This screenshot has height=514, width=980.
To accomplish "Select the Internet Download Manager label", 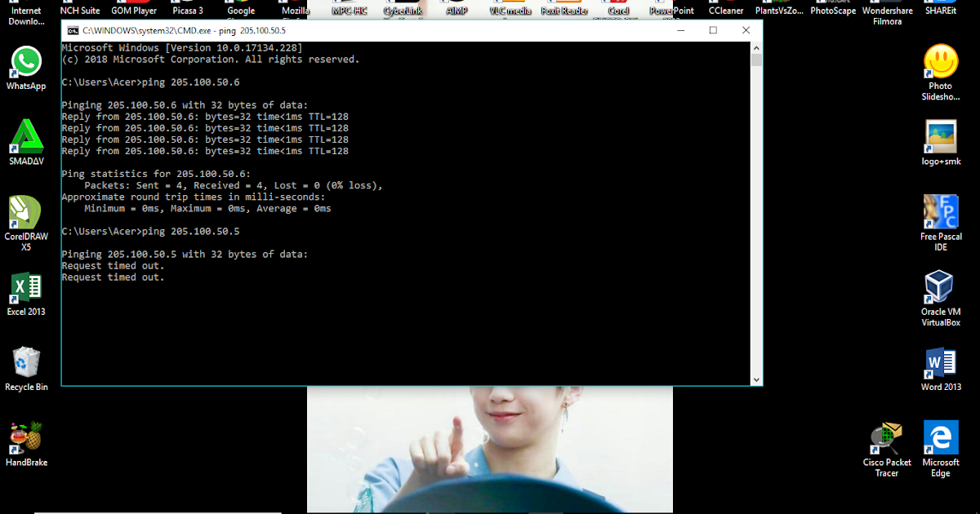I will point(26,16).
